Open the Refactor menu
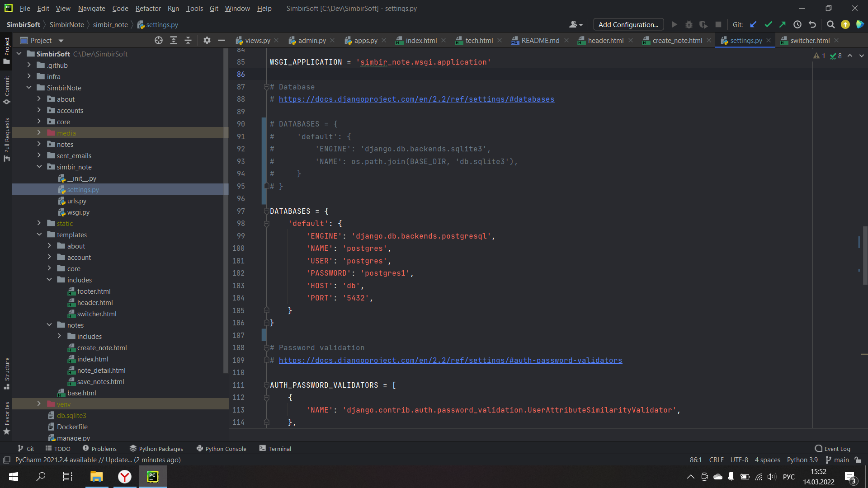Image resolution: width=868 pixels, height=488 pixels. tap(148, 8)
